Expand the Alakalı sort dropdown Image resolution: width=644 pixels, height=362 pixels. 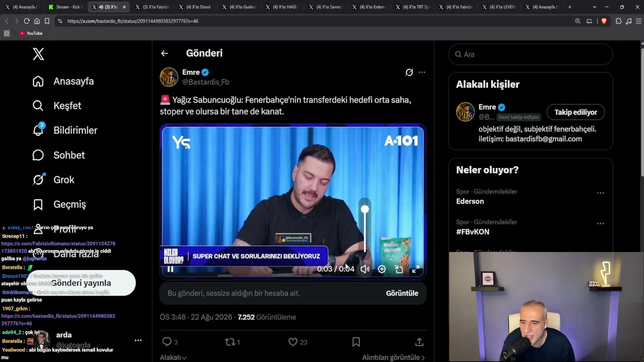(173, 357)
